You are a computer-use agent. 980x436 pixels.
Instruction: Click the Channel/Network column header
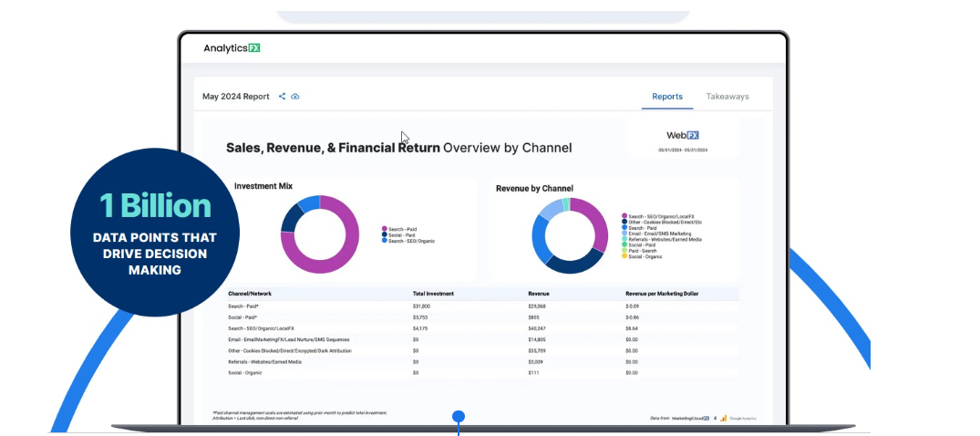coord(250,294)
